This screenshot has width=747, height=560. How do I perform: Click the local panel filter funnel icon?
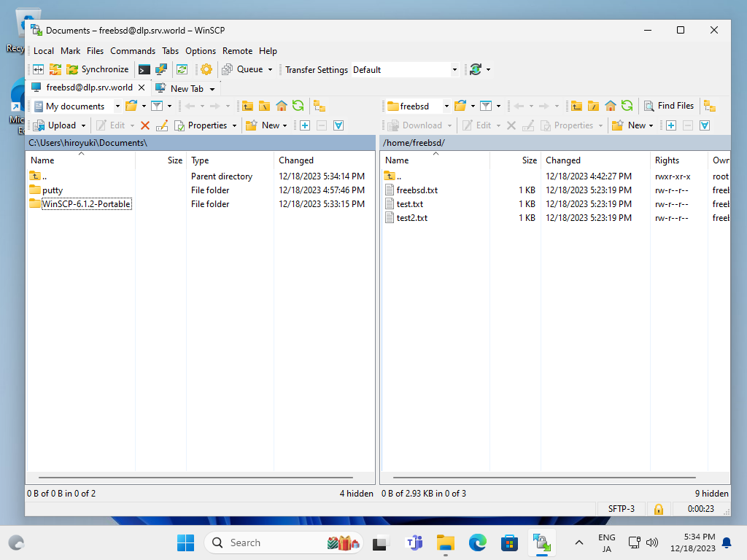pos(157,106)
